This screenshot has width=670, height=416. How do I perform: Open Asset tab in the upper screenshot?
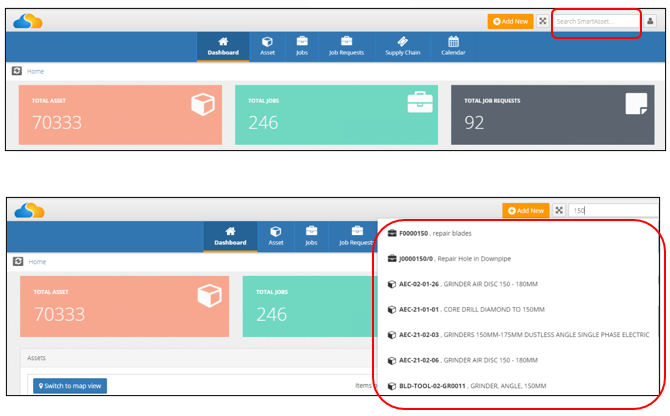267,47
